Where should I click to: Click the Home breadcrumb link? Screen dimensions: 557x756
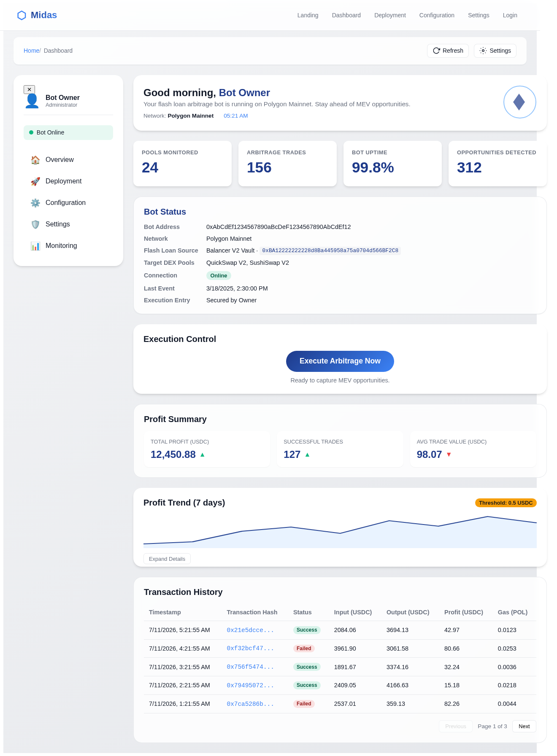tap(31, 51)
